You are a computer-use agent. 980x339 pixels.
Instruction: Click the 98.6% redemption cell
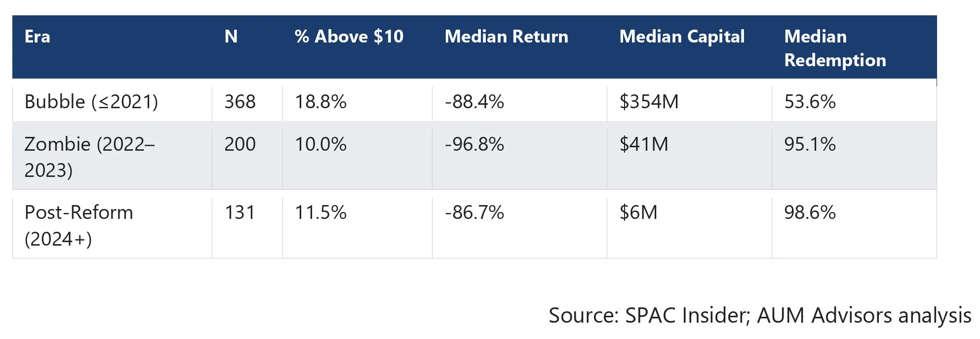click(x=810, y=212)
